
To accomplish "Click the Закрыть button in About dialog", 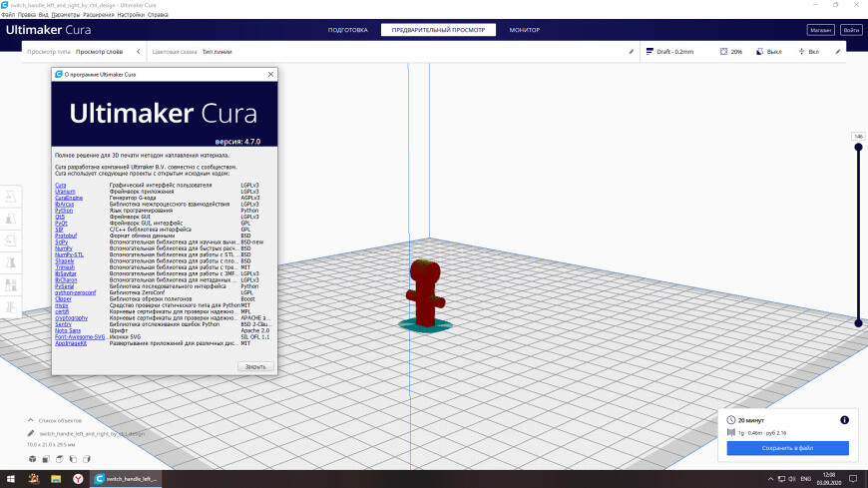I will [x=255, y=366].
